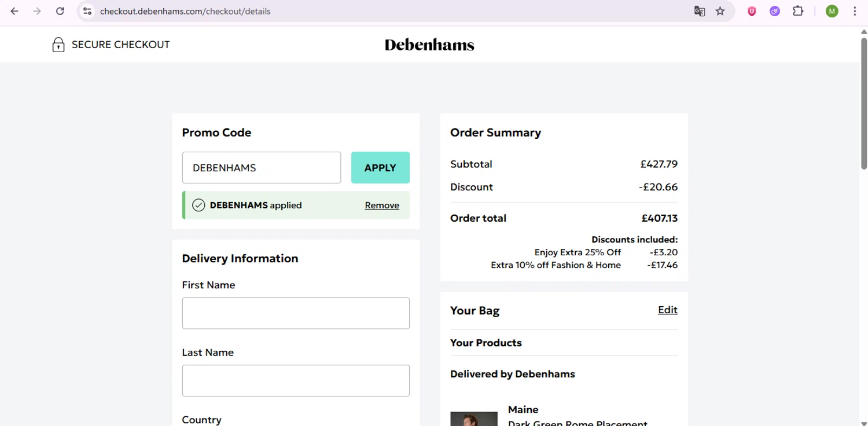
Task: Open the Extensions puzzle icon
Action: coord(798,11)
